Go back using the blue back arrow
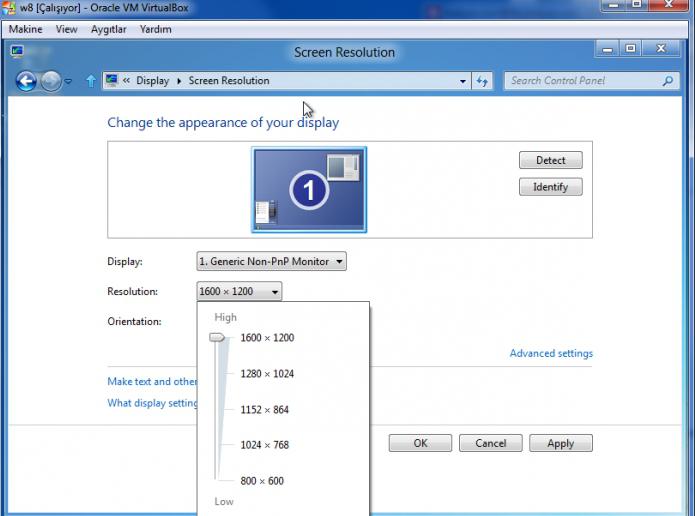This screenshot has height=516, width=695. click(26, 81)
